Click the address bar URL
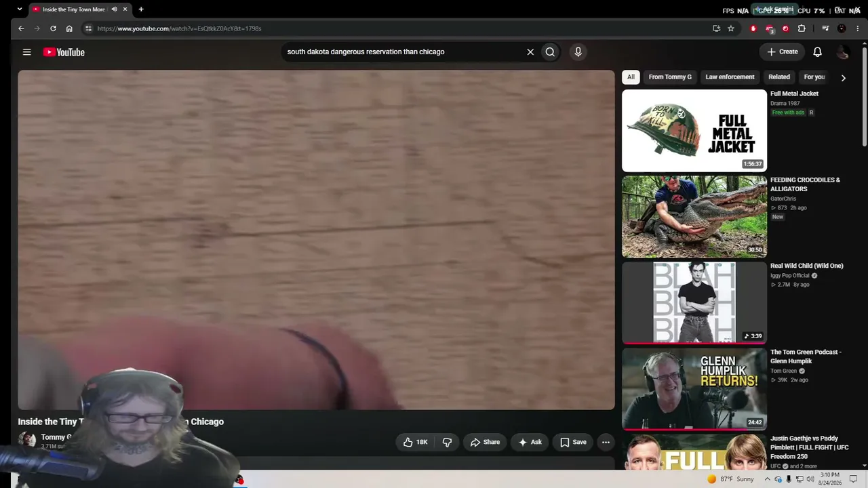This screenshot has height=488, width=868. (x=179, y=28)
